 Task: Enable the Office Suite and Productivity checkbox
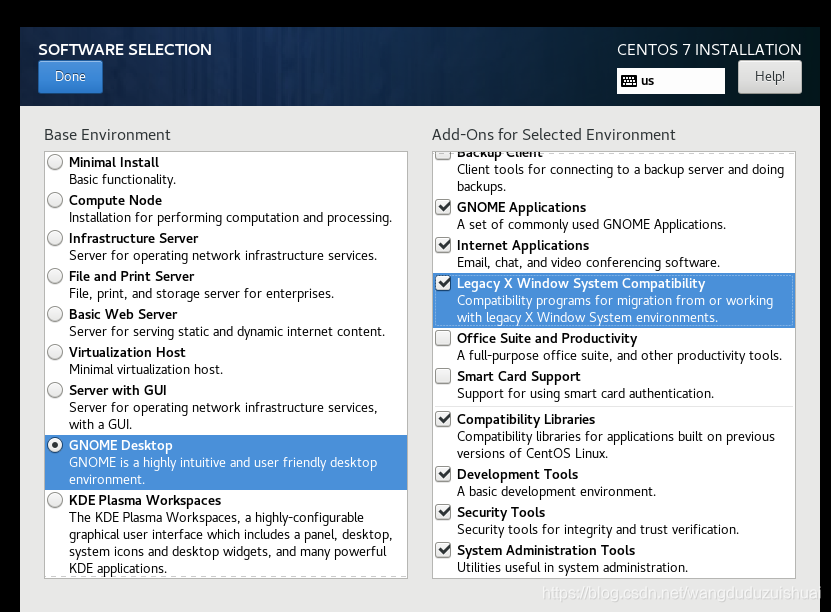pos(443,338)
